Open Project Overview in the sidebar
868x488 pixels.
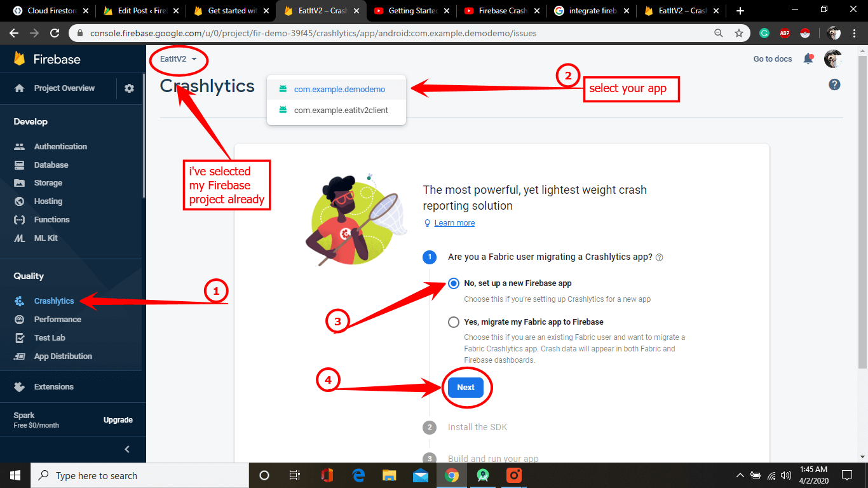click(x=64, y=88)
